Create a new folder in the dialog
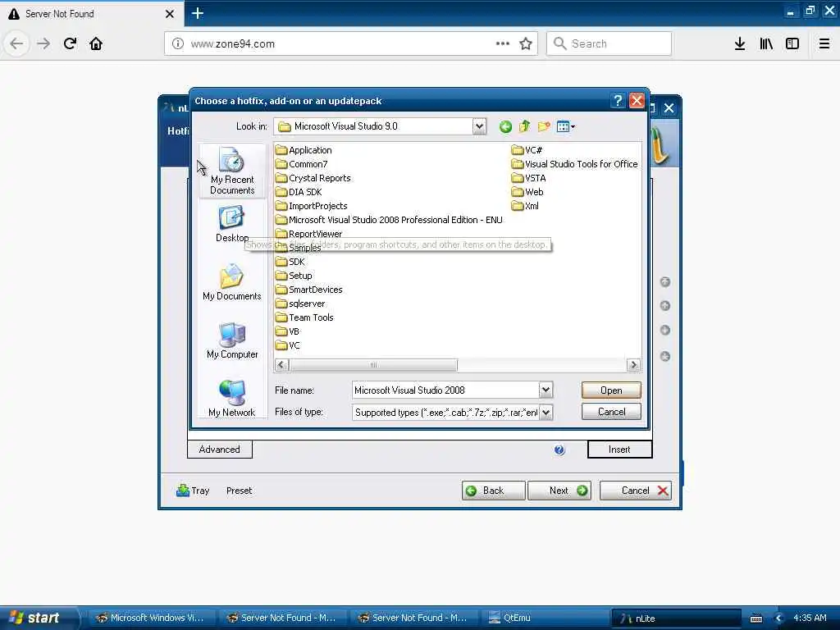 click(x=544, y=126)
